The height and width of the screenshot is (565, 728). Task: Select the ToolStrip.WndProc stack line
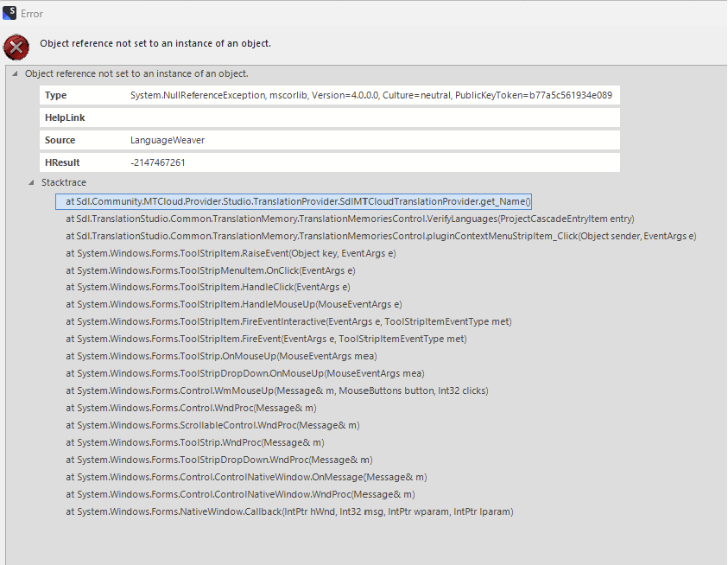point(195,442)
